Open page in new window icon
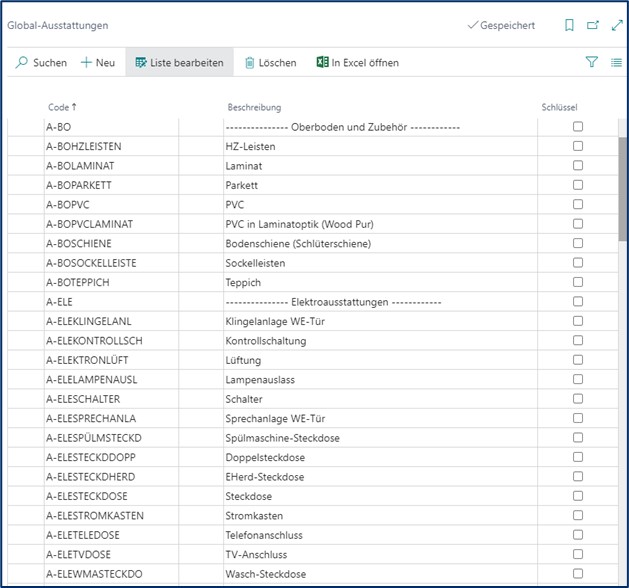 592,25
